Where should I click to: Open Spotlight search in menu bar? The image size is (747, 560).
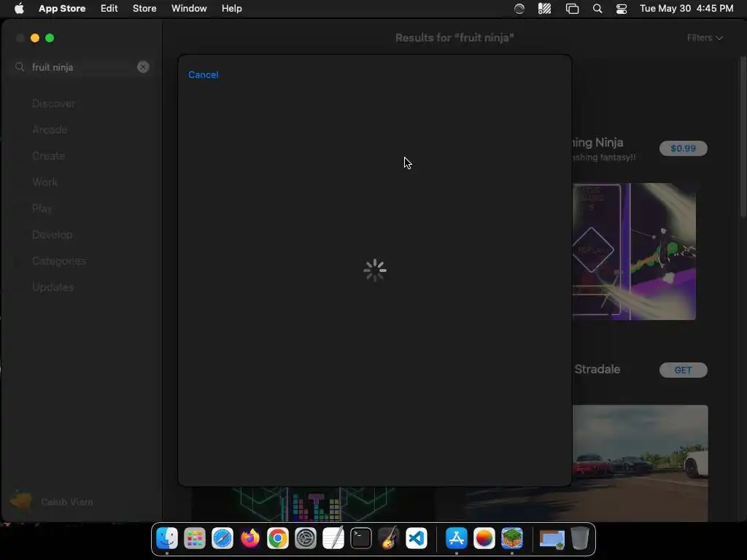tap(597, 9)
